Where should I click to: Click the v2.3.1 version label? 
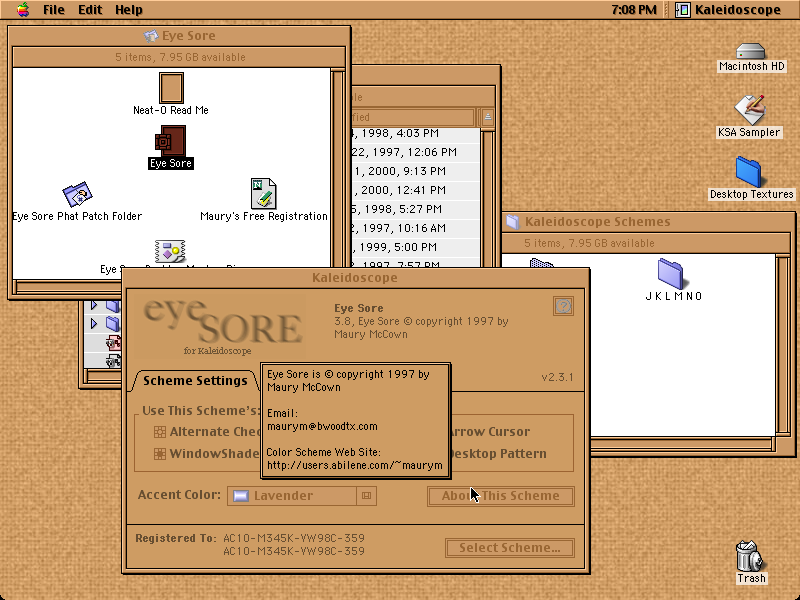(557, 378)
